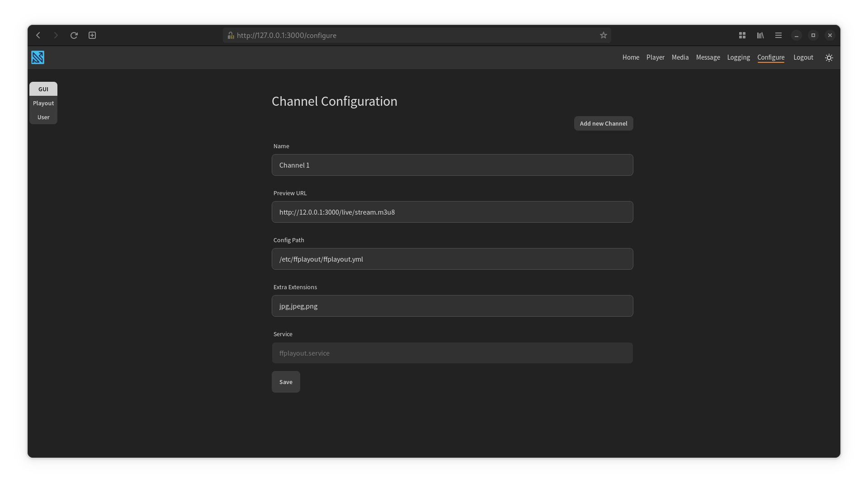Click the Add new Channel button

[604, 123]
